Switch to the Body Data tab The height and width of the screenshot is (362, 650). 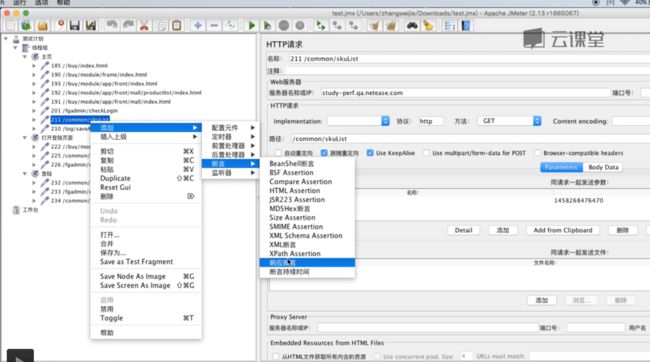603,167
